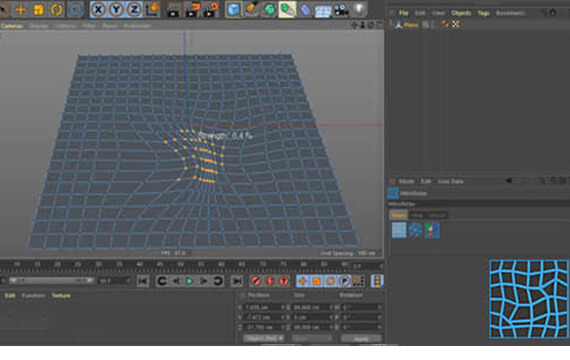Open the Material Manager Texture menu
This screenshot has height=360, width=570.
tap(61, 296)
